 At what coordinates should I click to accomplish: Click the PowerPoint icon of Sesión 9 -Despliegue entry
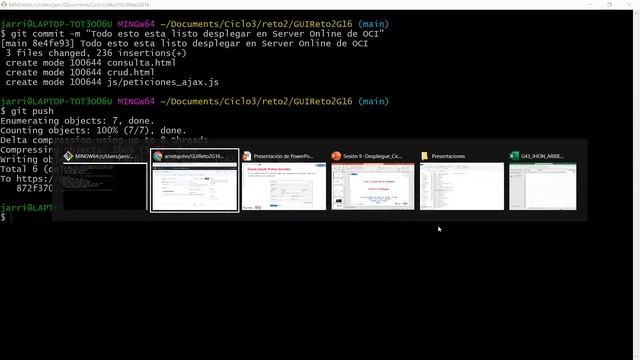(x=336, y=156)
